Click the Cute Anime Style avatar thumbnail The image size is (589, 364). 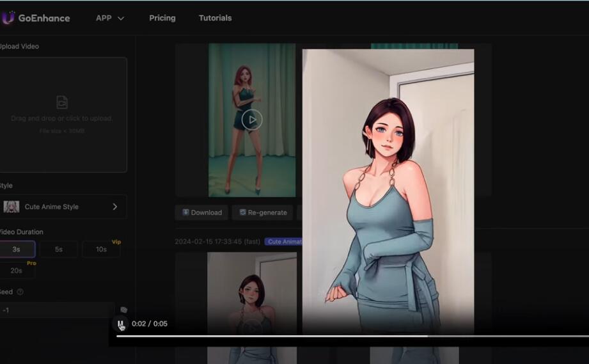[11, 207]
